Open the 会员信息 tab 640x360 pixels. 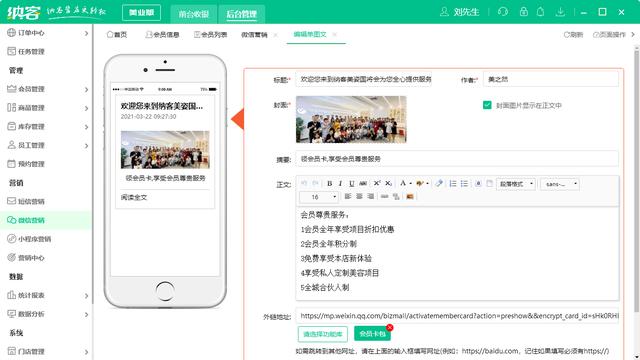[162, 35]
